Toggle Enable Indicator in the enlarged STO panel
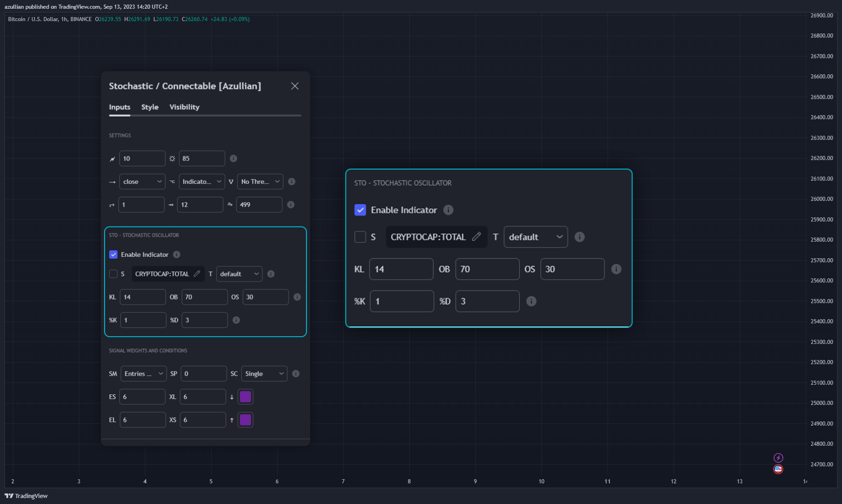The width and height of the screenshot is (842, 504). click(360, 210)
